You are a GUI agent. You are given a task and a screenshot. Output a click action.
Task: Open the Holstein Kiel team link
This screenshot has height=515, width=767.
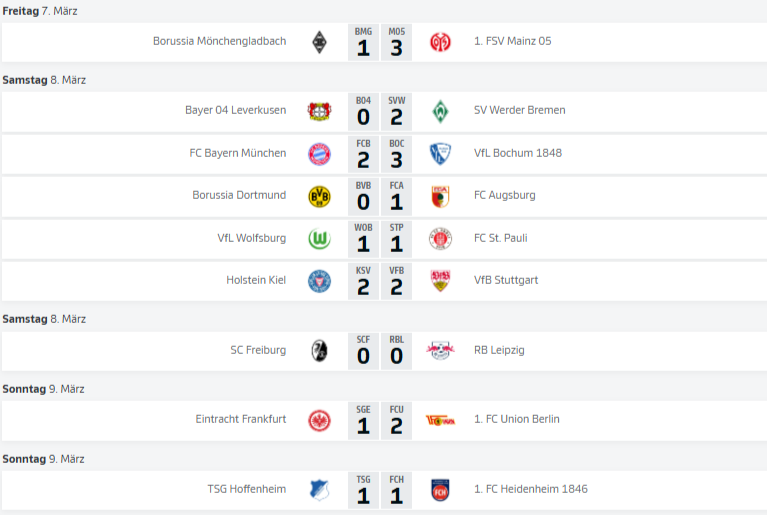pos(256,281)
